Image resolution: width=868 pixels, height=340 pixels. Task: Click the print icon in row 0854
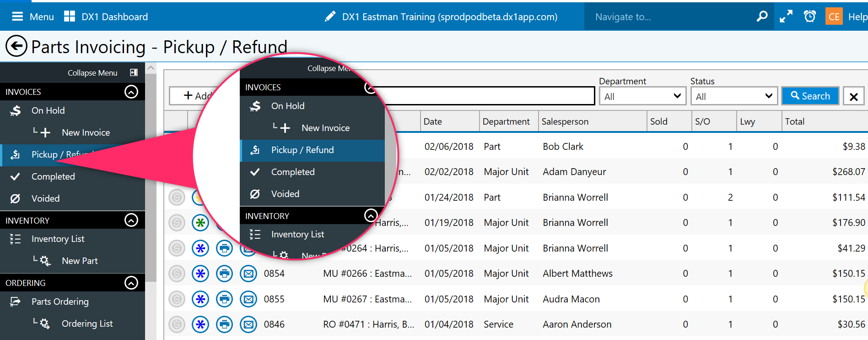(x=224, y=274)
